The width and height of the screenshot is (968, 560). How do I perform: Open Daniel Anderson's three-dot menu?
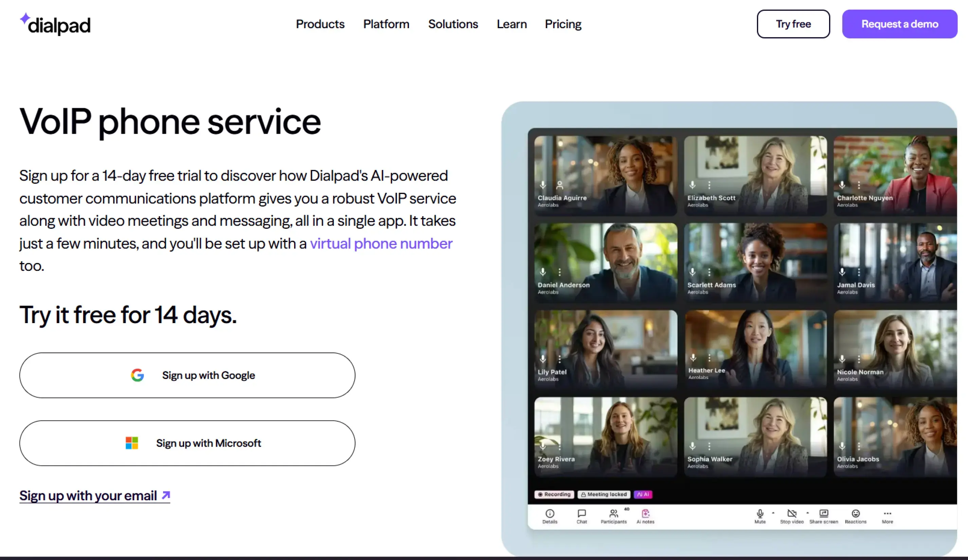pyautogui.click(x=560, y=272)
